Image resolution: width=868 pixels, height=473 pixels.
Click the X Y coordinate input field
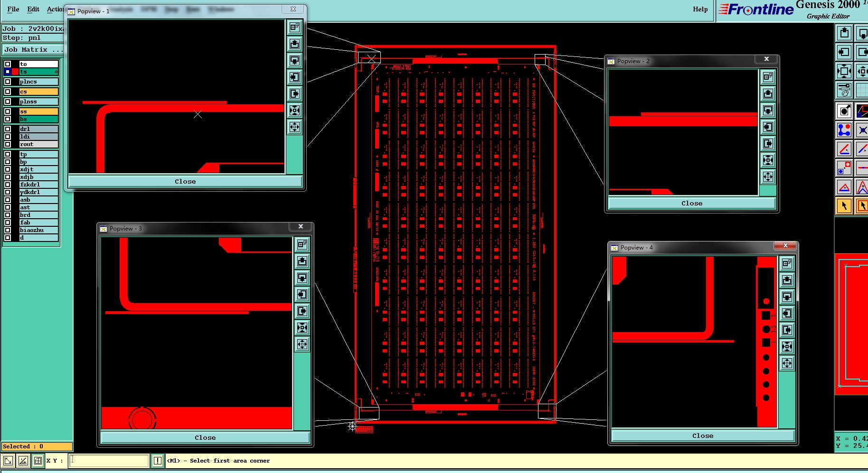109,461
